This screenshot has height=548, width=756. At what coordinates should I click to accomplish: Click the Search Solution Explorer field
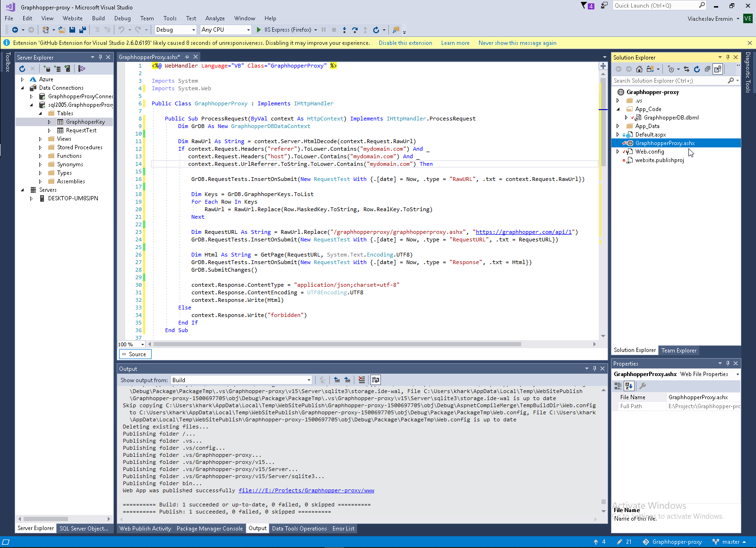click(670, 81)
